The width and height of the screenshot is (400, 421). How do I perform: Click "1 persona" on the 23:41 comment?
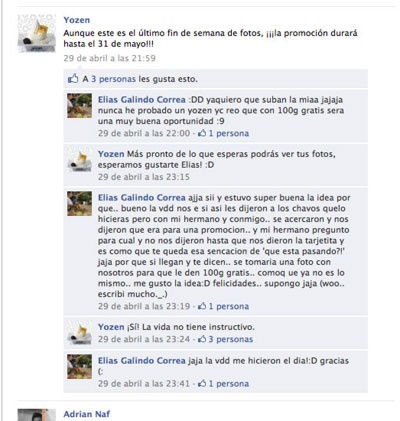[x=229, y=383]
